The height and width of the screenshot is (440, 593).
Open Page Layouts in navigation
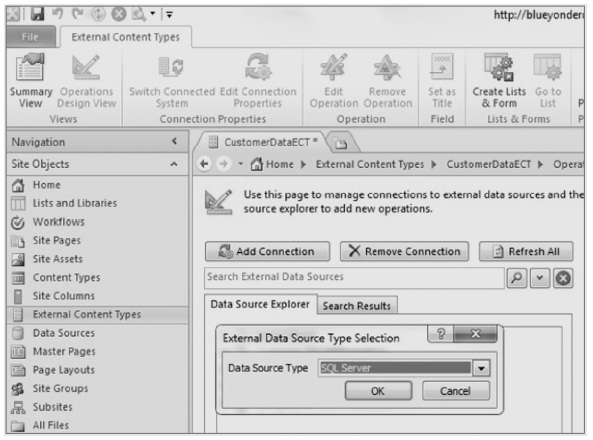(98, 370)
